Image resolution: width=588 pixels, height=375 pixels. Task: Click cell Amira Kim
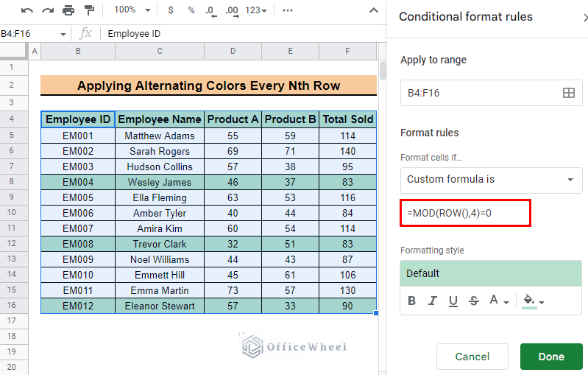coord(160,228)
